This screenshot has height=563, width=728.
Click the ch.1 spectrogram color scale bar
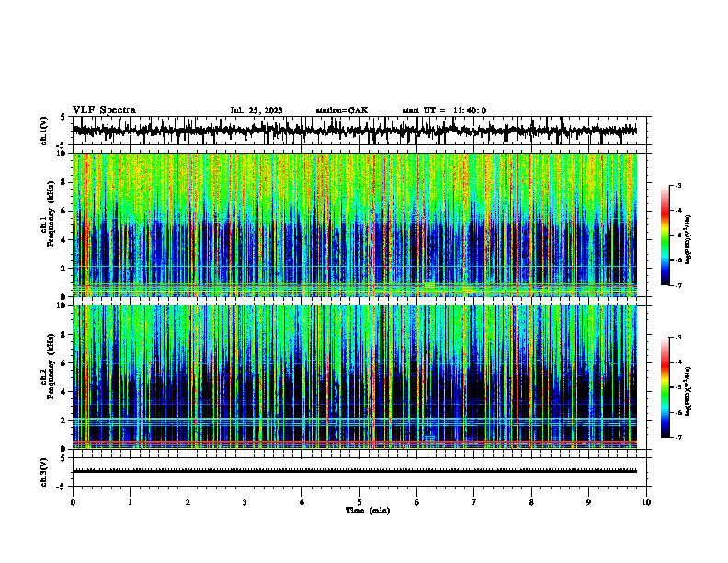coord(665,236)
